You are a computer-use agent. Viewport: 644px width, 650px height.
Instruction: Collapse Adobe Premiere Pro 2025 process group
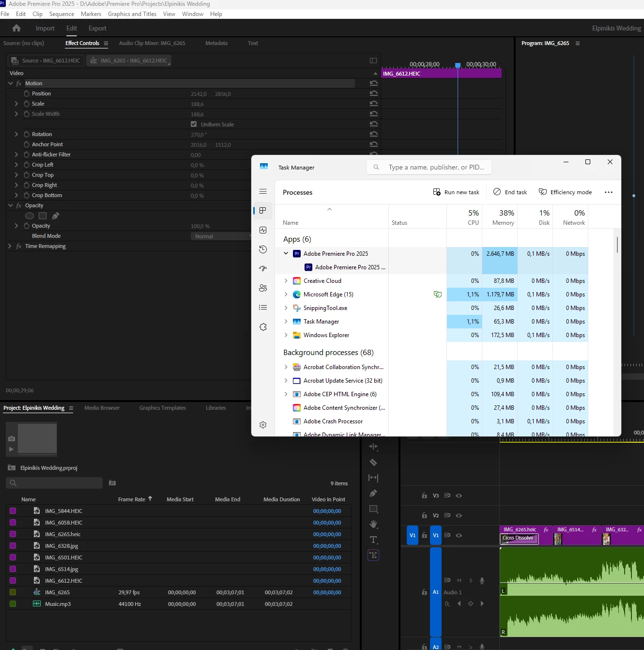coord(286,253)
